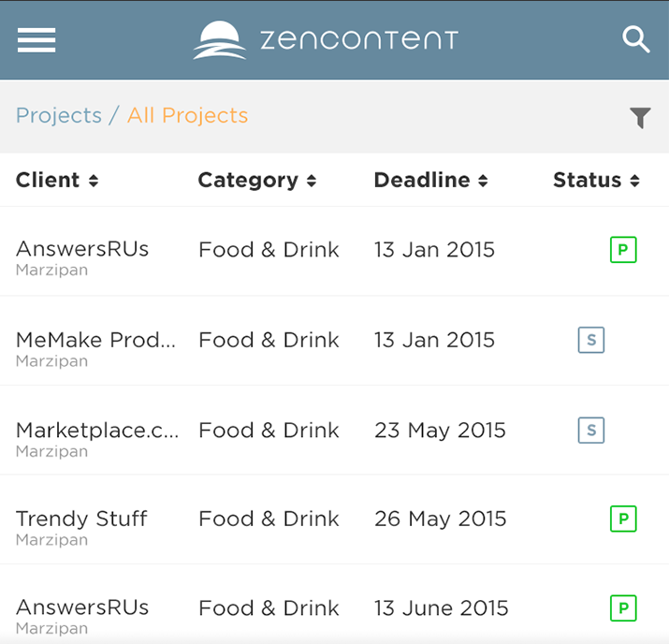This screenshot has height=644, width=669.
Task: Open the Trendy Stuff project row
Action: pos(82,520)
